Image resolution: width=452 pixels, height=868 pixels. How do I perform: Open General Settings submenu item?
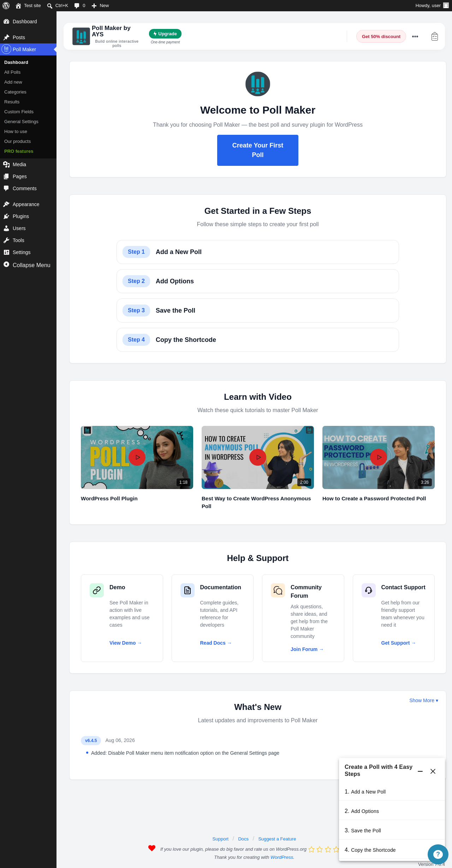point(28,121)
